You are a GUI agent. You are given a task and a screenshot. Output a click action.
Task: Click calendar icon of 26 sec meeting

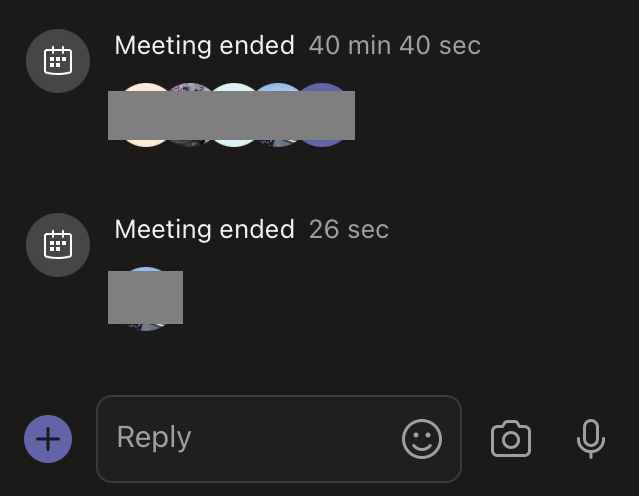click(58, 245)
